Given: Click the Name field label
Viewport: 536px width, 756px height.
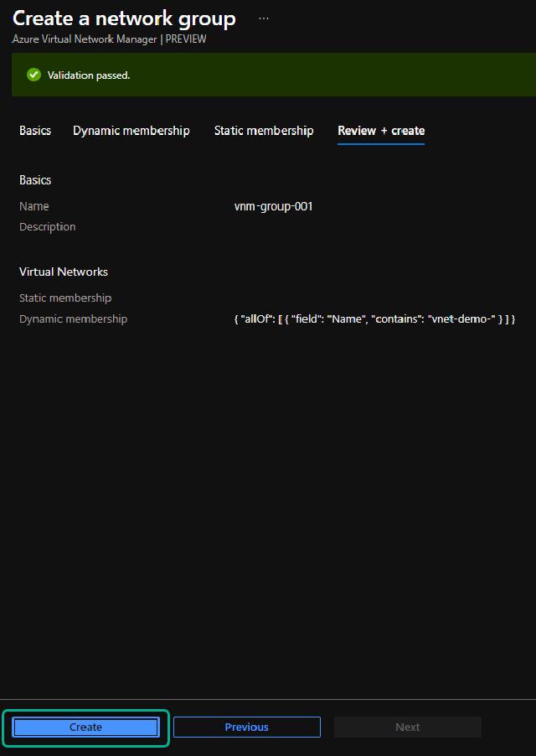Looking at the screenshot, I should 34,206.
